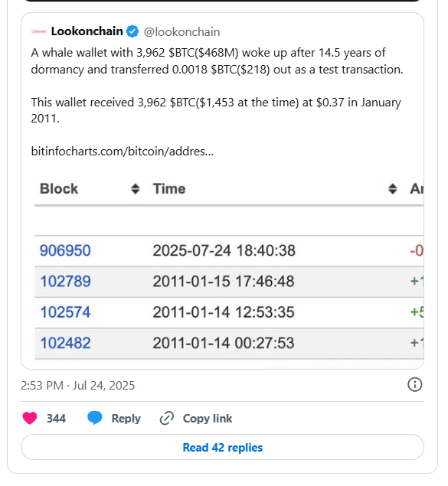The width and height of the screenshot is (448, 486).
Task: Click the Lookonchain display name
Action: coord(87,31)
